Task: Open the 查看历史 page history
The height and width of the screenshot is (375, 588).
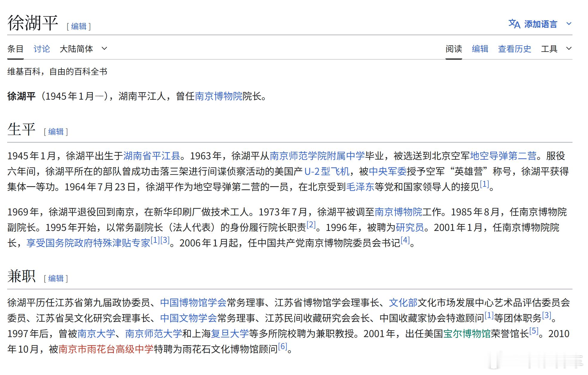Action: pyautogui.click(x=514, y=49)
